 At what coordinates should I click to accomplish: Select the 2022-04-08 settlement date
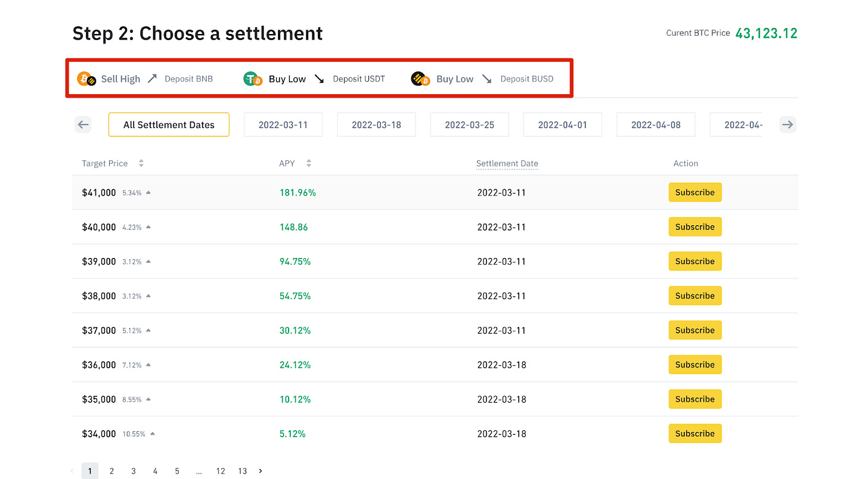pyautogui.click(x=656, y=125)
